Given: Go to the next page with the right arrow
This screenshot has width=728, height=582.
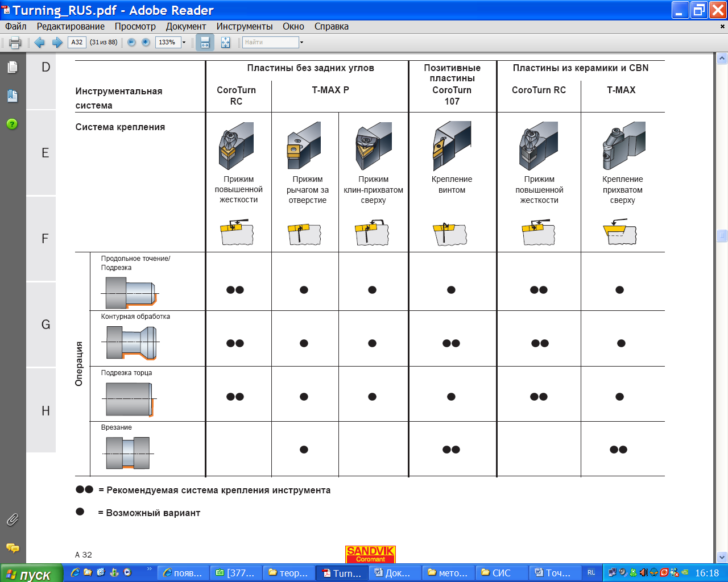Looking at the screenshot, I should 57,42.
